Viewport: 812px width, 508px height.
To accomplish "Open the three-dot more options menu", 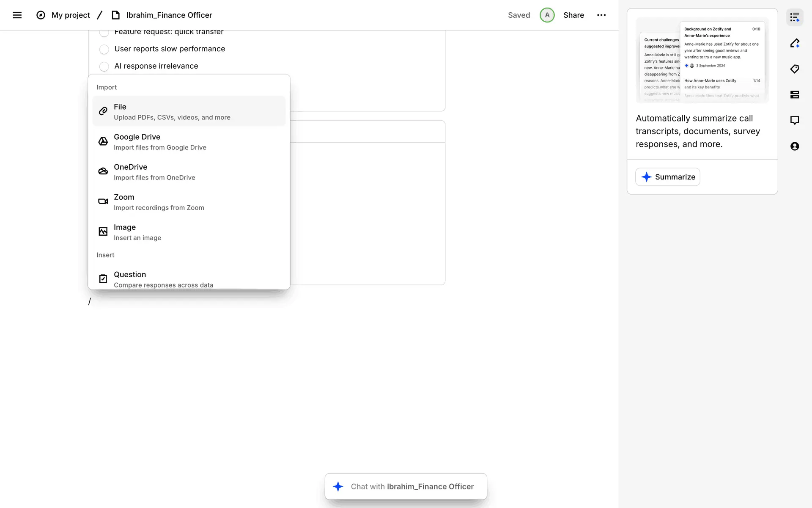I will (x=601, y=15).
